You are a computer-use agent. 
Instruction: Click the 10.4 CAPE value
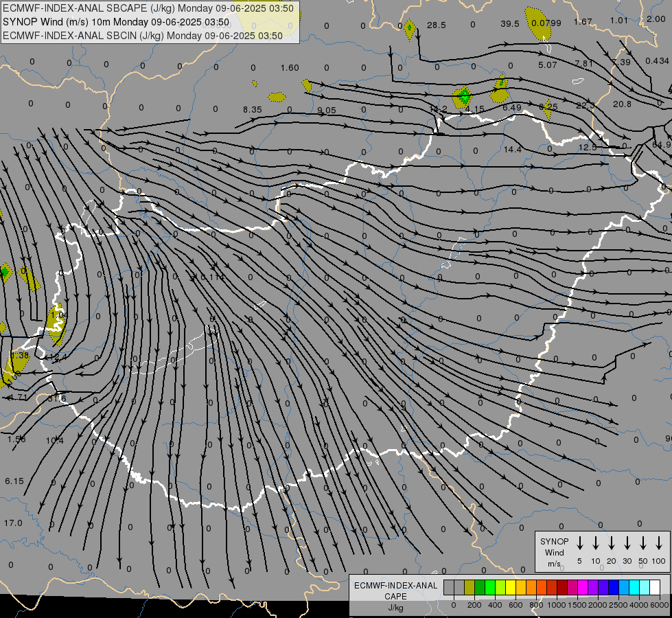pos(55,440)
